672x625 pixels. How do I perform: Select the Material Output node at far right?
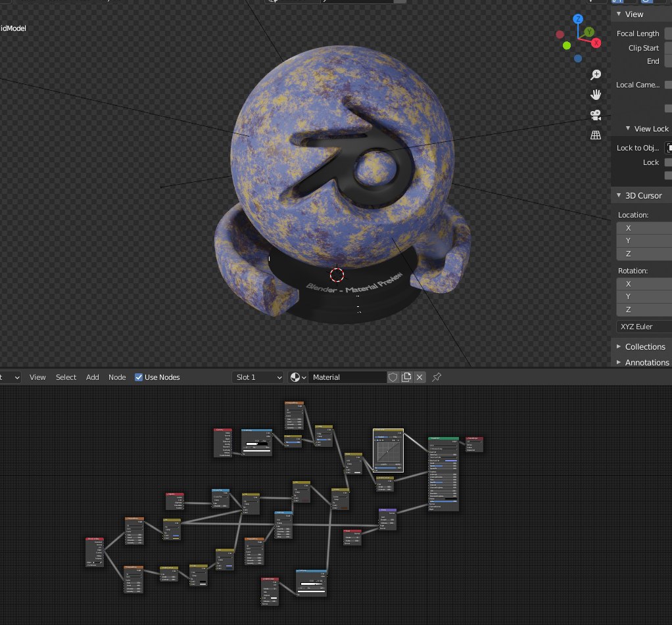(x=475, y=445)
